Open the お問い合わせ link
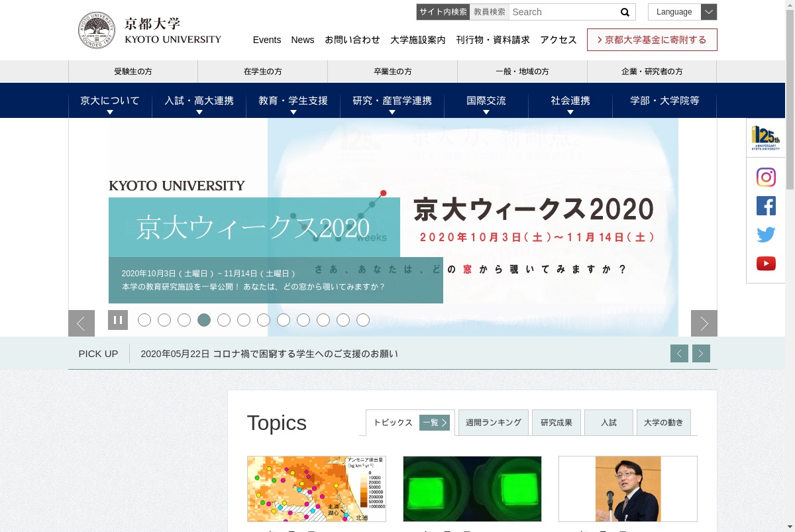Screen dimensions: 795x532 coord(352,40)
